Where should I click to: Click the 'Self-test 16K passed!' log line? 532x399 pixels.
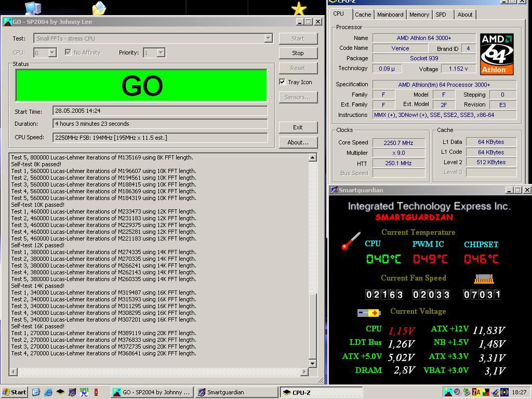point(37,326)
